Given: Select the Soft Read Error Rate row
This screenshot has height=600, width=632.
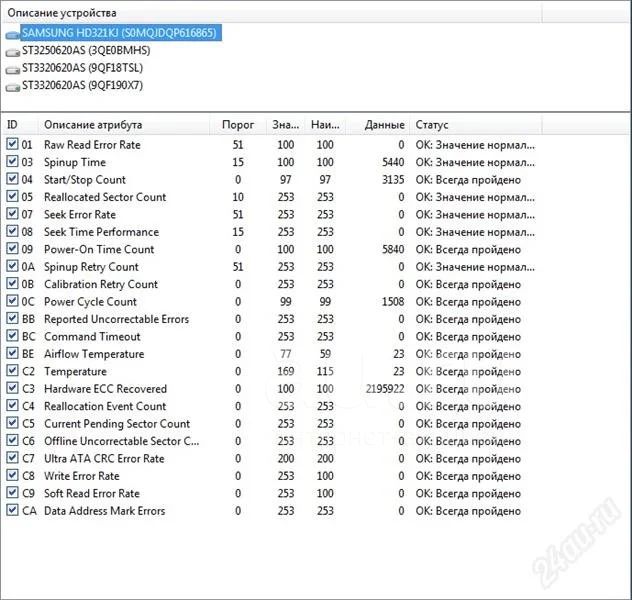Looking at the screenshot, I should [271, 493].
